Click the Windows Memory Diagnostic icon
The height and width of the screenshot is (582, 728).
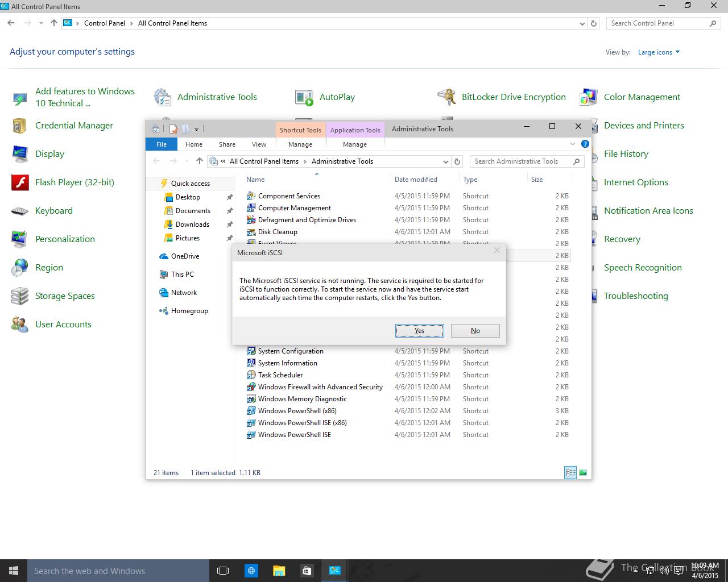[251, 399]
